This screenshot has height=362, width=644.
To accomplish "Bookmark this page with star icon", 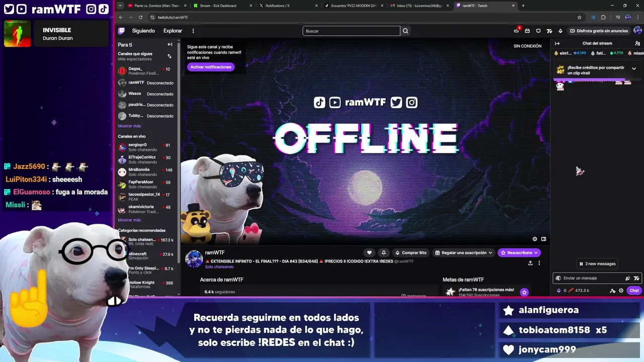I will coord(580,17).
